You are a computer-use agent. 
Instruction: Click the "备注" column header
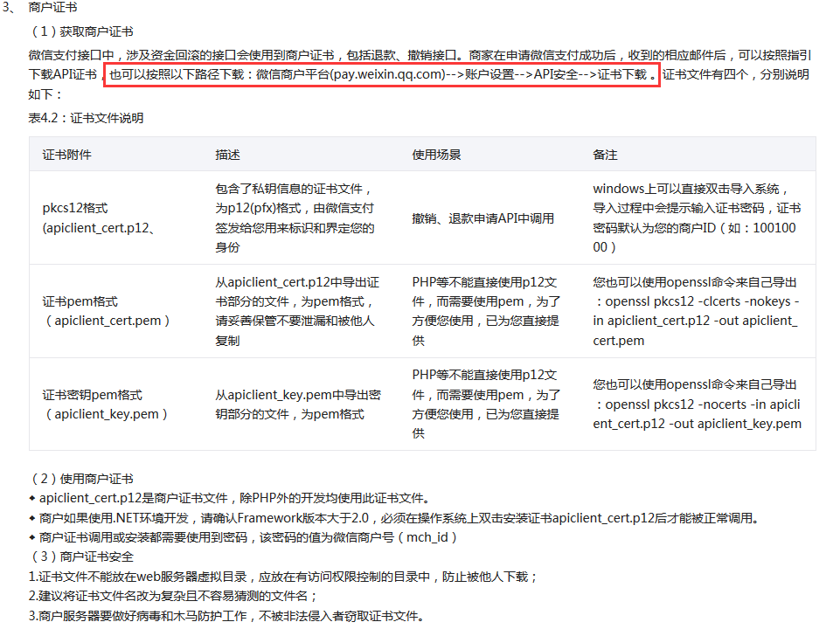click(605, 155)
